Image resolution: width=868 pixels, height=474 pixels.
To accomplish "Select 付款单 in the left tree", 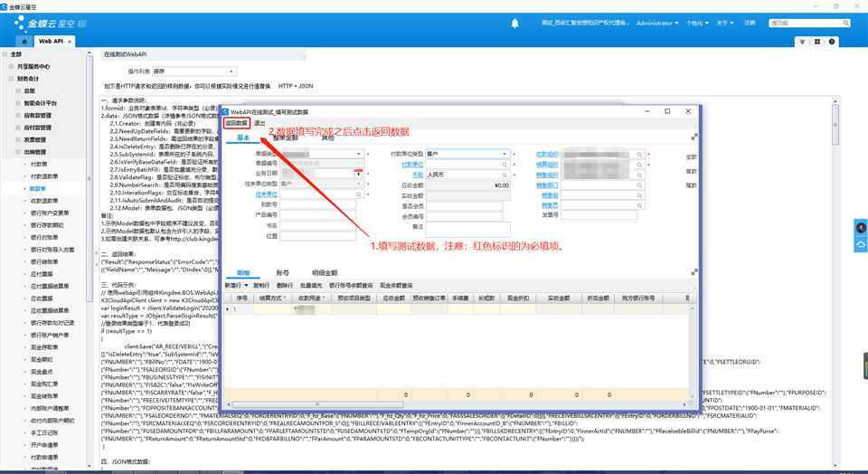I will [x=39, y=165].
